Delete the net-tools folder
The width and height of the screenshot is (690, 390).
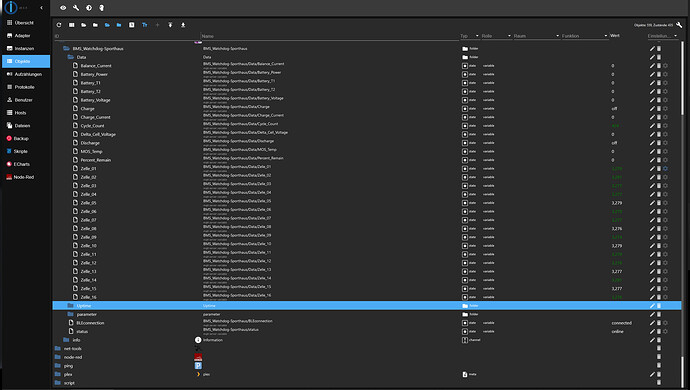659,348
